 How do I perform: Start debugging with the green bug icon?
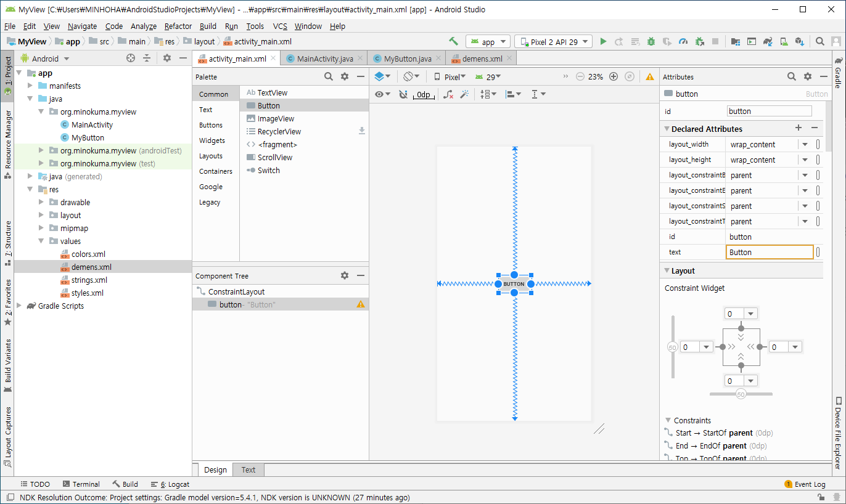click(x=651, y=41)
